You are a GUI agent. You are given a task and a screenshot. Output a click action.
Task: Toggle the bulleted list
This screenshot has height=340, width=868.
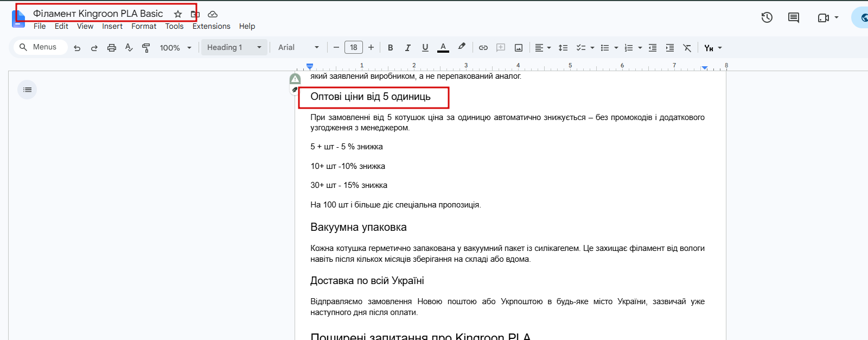605,48
